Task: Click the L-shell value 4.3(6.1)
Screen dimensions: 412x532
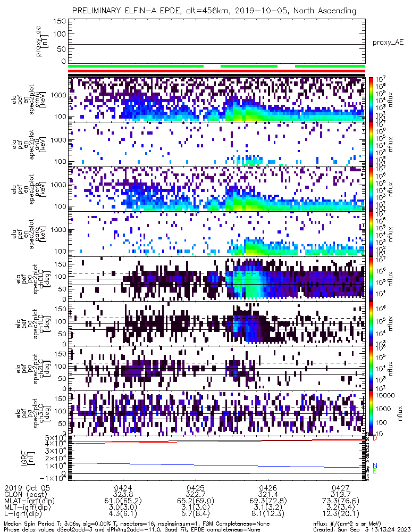Action: click(x=123, y=514)
